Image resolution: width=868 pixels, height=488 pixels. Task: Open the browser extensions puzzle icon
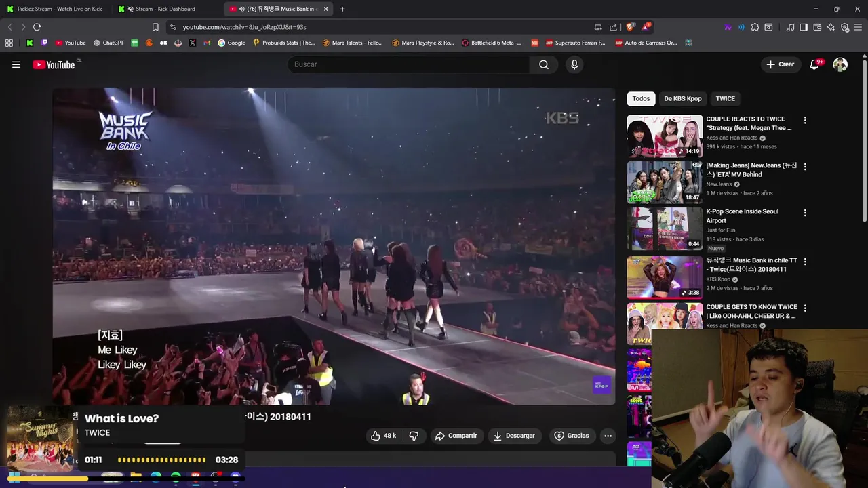pos(755,27)
